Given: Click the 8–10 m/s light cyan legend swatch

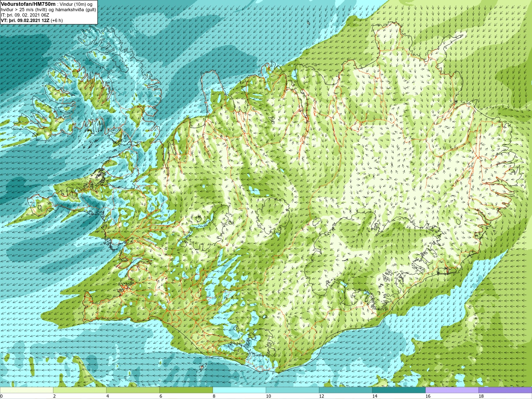Looking at the screenshot, I should coord(239,390).
